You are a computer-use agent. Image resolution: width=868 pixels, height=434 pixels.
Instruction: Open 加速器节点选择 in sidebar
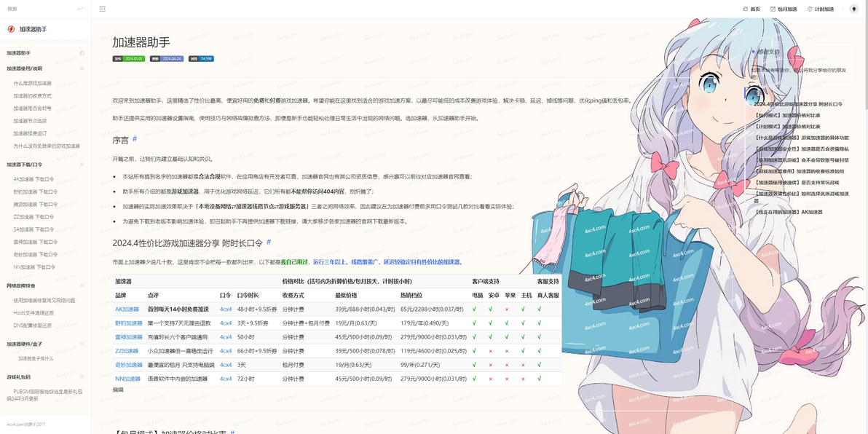point(30,121)
